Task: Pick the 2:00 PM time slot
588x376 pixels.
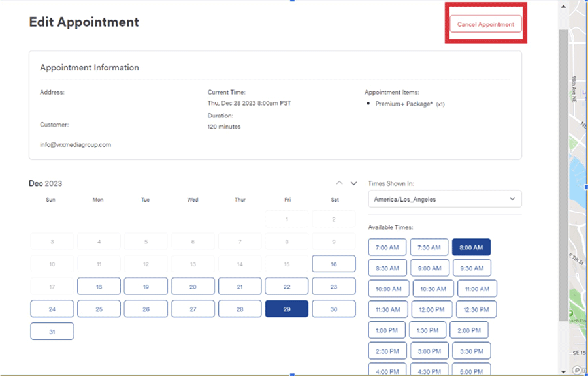Action: point(469,330)
